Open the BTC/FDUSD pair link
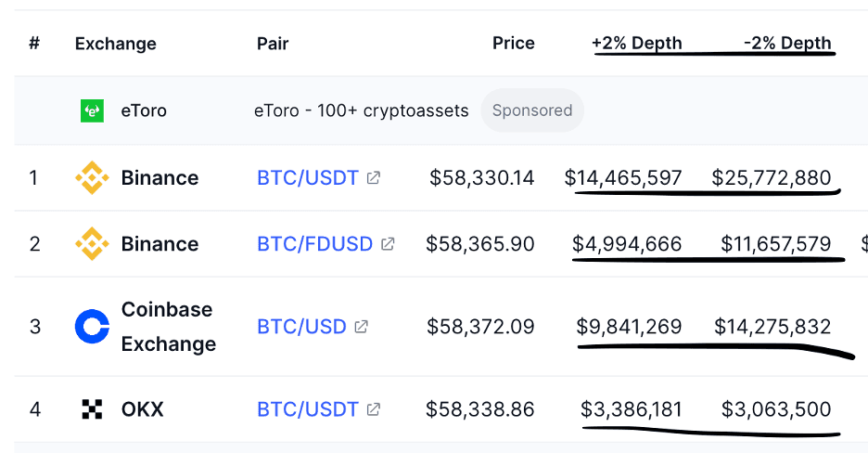The image size is (868, 453). coord(315,243)
